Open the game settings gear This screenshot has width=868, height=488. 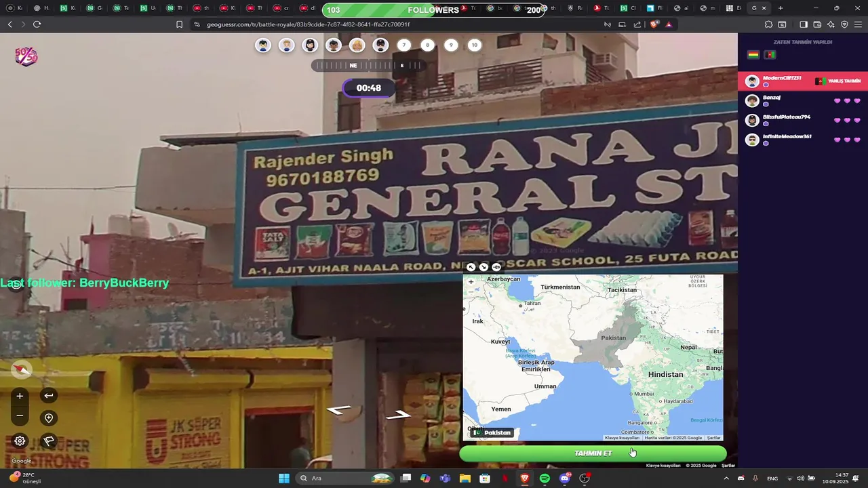(x=20, y=441)
